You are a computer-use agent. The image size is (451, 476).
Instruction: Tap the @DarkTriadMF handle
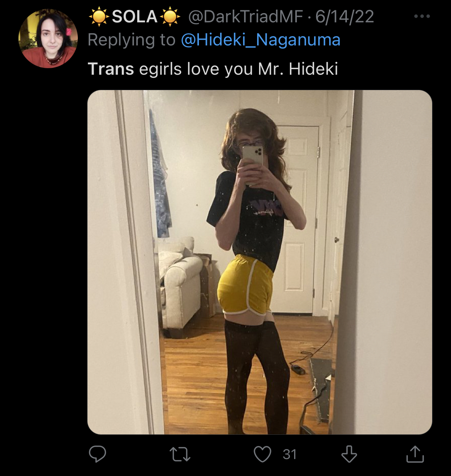coord(246,17)
